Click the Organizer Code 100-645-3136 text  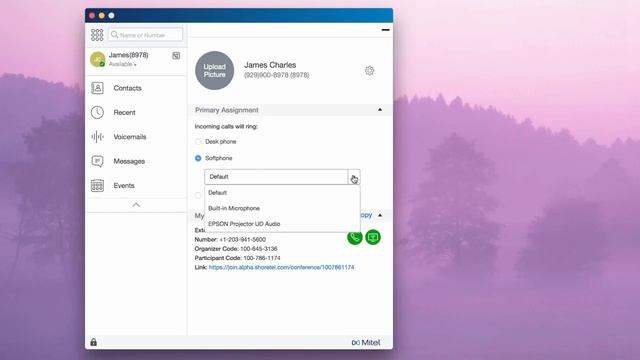coord(236,249)
